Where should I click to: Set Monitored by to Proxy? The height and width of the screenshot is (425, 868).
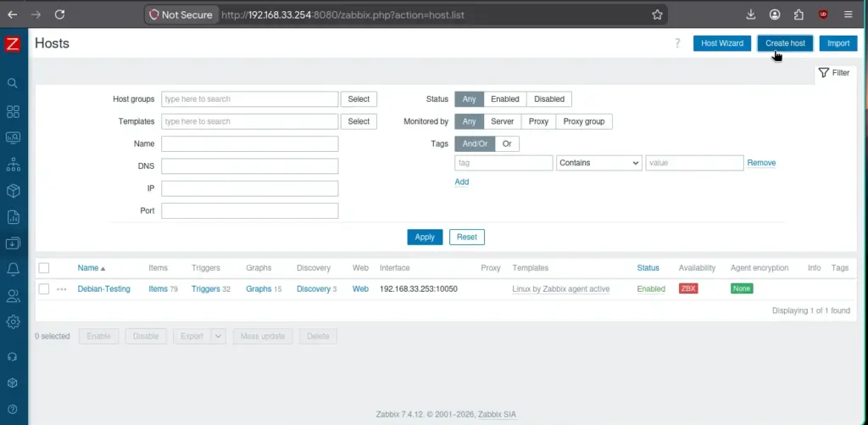538,121
